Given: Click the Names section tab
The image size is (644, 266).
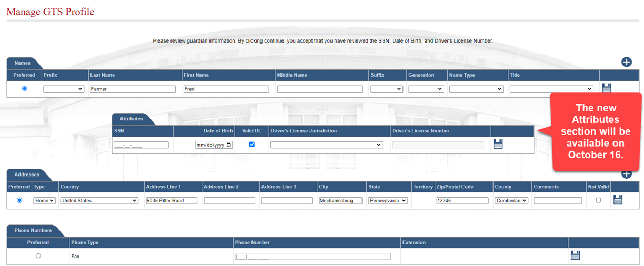Looking at the screenshot, I should click(x=22, y=63).
